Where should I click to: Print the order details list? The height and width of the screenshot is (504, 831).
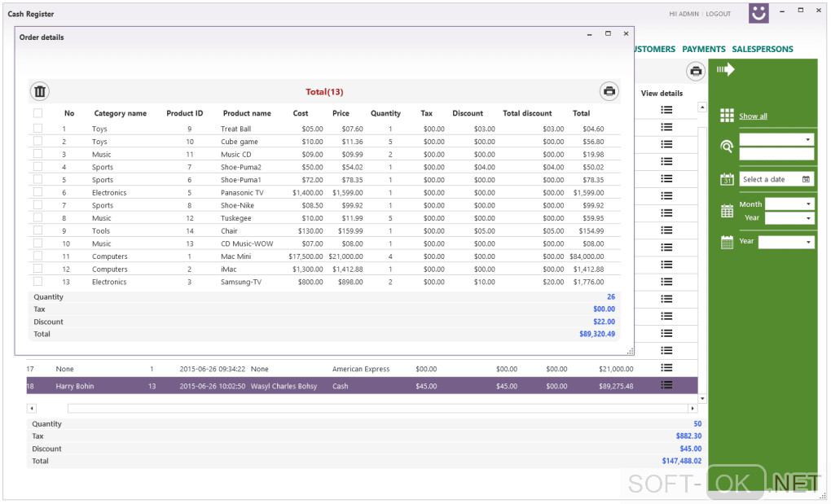pos(609,91)
